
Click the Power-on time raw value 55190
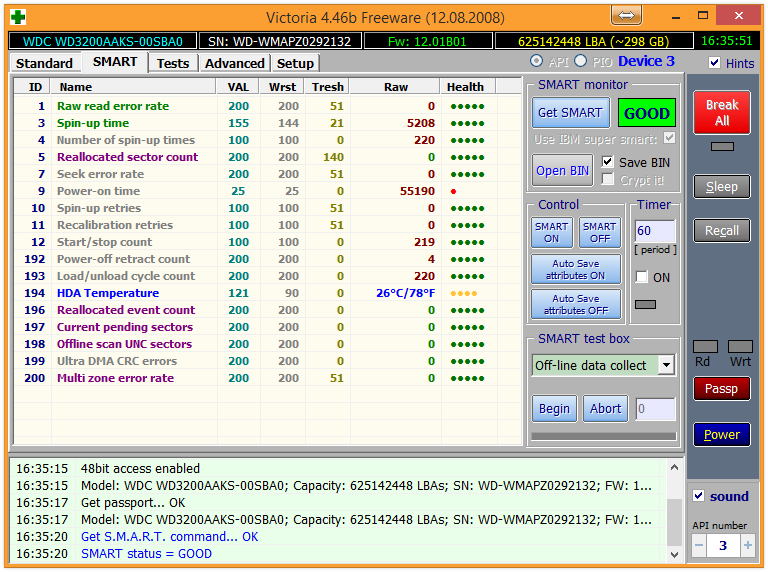click(x=417, y=191)
